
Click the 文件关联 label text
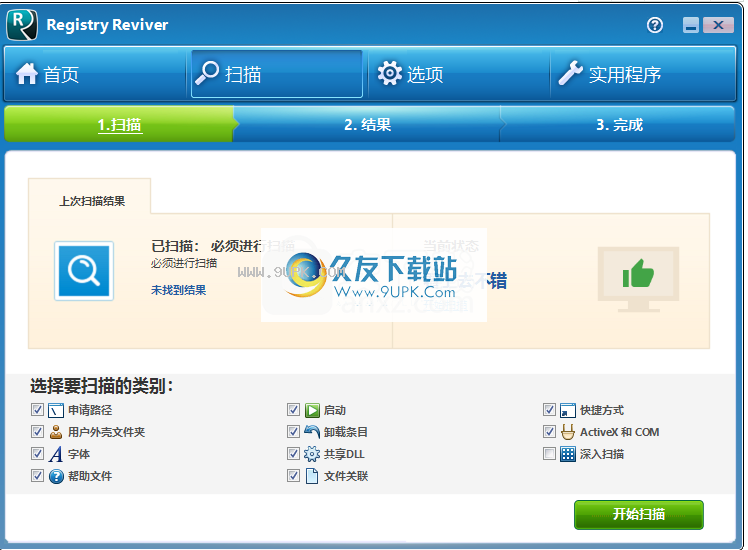click(346, 476)
